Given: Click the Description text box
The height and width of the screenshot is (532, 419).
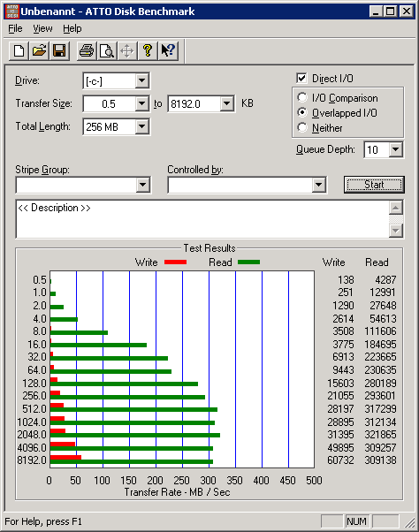Looking at the screenshot, I should click(202, 219).
